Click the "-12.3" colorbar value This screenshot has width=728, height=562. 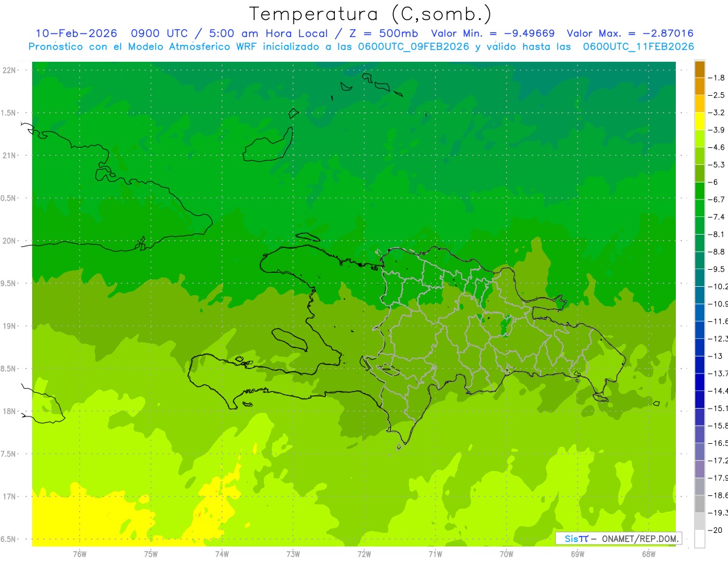718,338
